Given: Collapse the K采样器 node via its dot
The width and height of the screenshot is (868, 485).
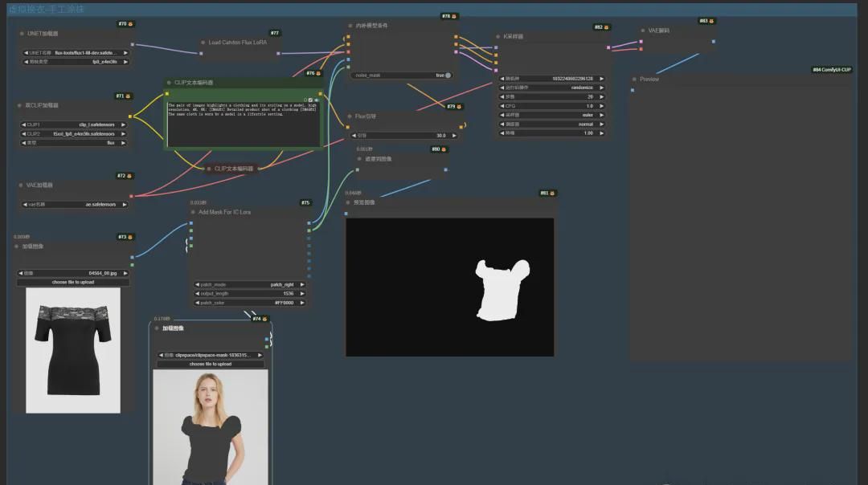Looking at the screenshot, I should tap(498, 36).
